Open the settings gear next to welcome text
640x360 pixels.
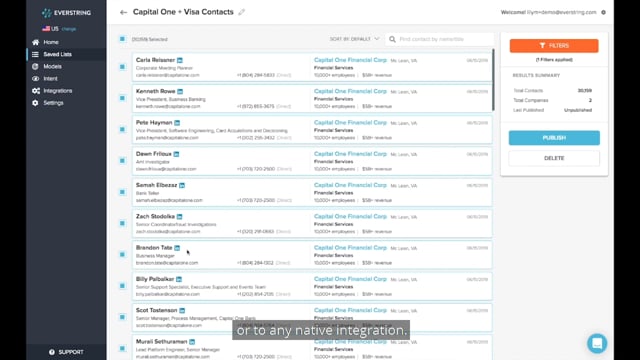pyautogui.click(x=603, y=12)
